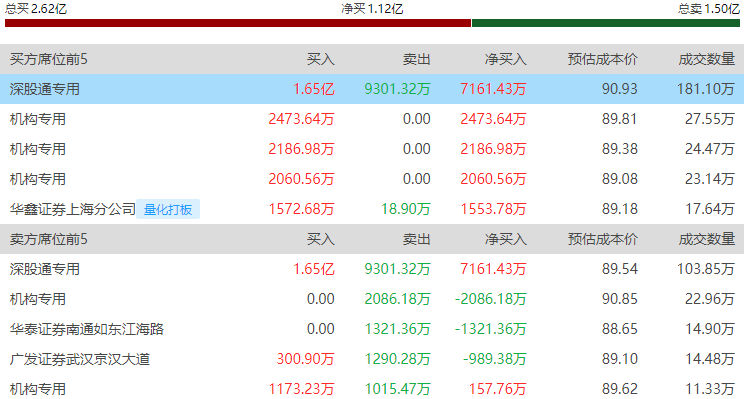744x399 pixels.
Task: Click 广发证券武汉京汉大道 seat name
Action: (x=80, y=359)
